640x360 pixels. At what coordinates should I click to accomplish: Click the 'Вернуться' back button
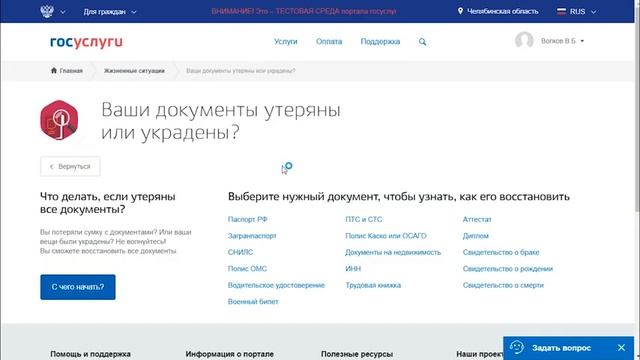70,167
